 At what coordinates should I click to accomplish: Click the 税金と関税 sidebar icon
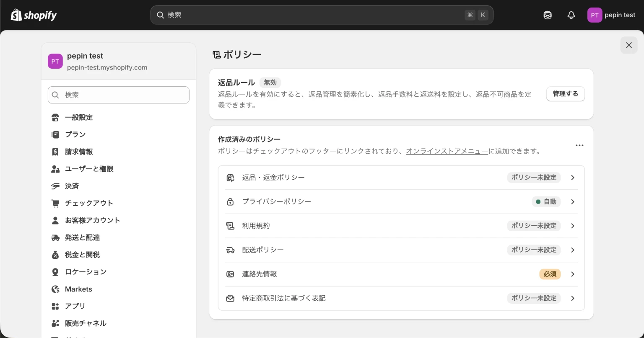pyautogui.click(x=55, y=255)
